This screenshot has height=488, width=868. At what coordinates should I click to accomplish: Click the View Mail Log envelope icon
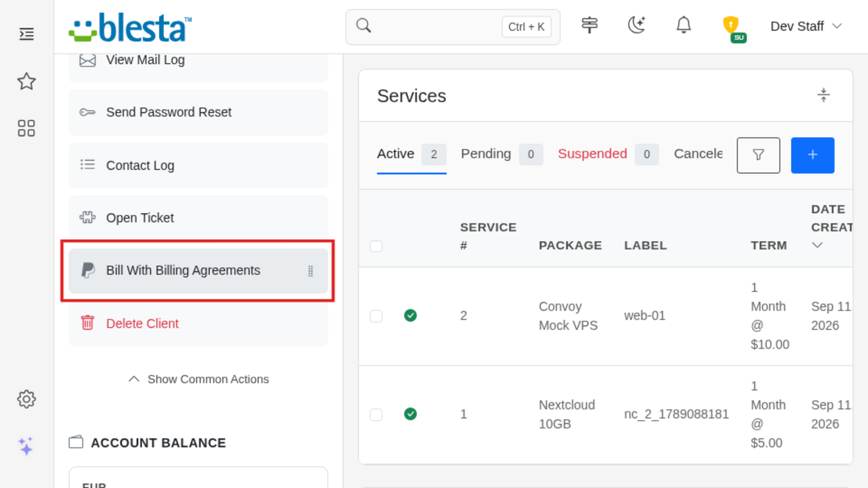click(x=87, y=60)
